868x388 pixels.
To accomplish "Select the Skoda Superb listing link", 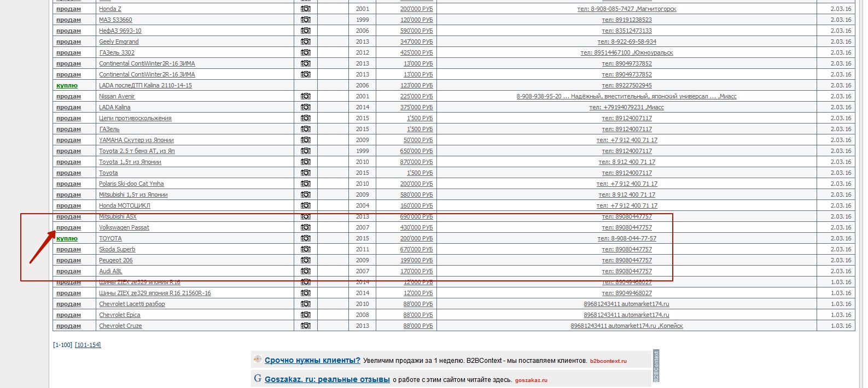I will [x=117, y=249].
